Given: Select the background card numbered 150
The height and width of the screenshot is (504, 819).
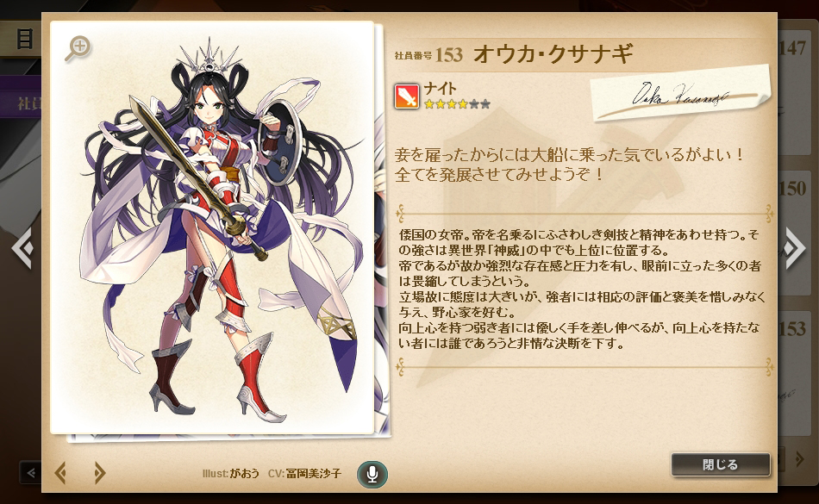Looking at the screenshot, I should click(797, 231).
